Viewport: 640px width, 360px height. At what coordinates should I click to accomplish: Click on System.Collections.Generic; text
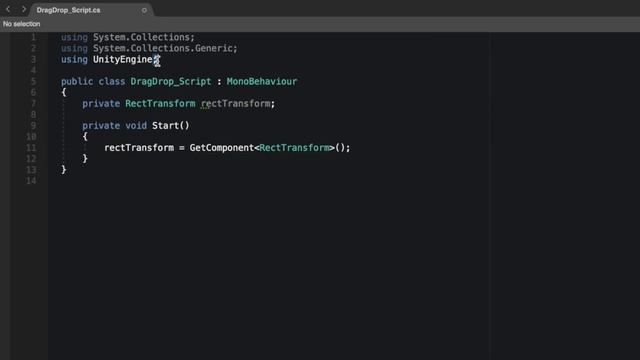165,48
